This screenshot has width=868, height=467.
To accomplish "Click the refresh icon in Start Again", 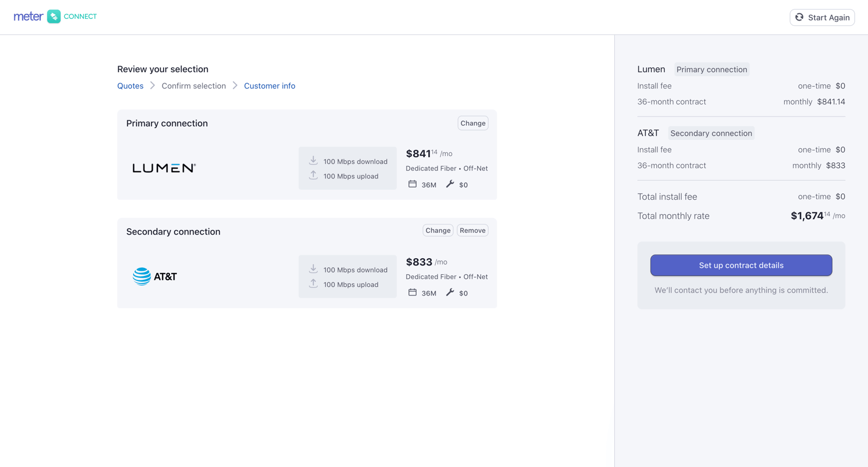I will pyautogui.click(x=799, y=17).
